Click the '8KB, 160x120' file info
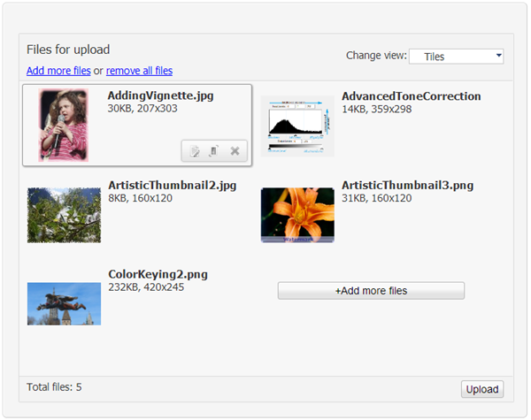 (140, 198)
